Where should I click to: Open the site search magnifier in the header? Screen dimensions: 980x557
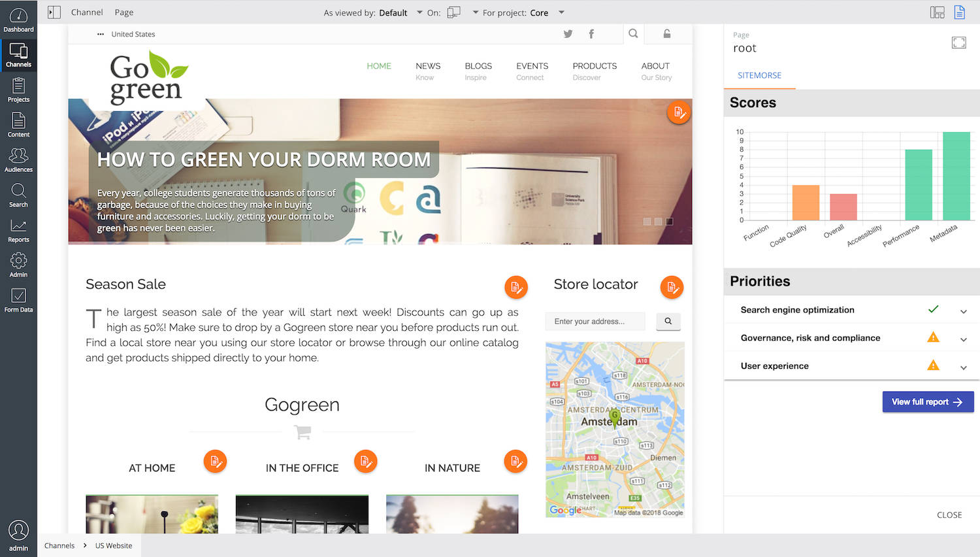[632, 33]
